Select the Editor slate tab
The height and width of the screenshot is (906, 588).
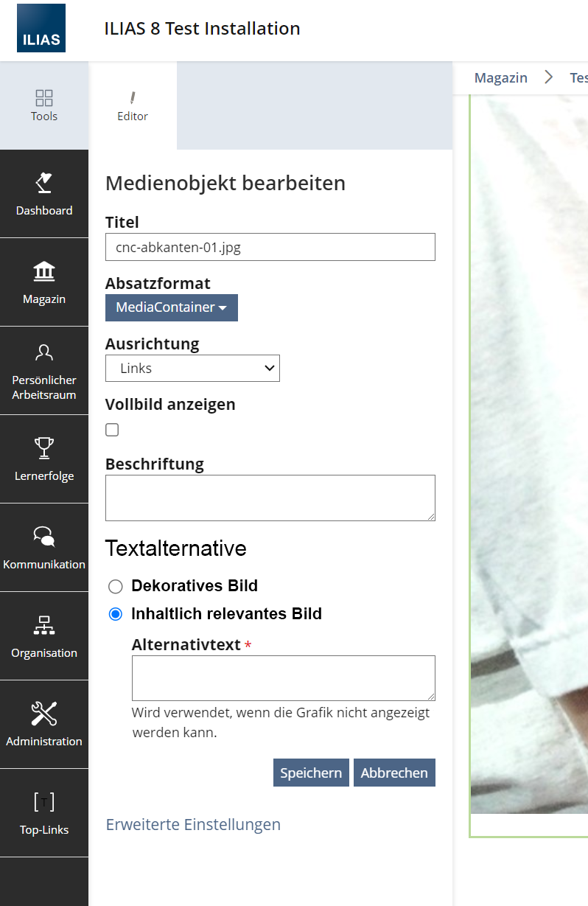(x=133, y=105)
